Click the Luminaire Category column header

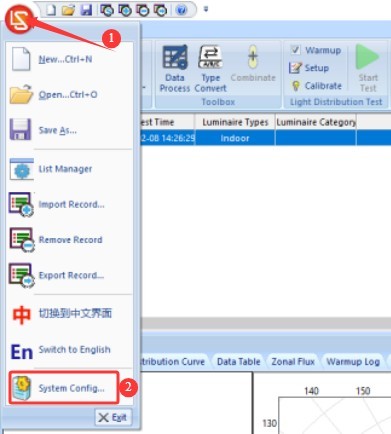point(316,122)
